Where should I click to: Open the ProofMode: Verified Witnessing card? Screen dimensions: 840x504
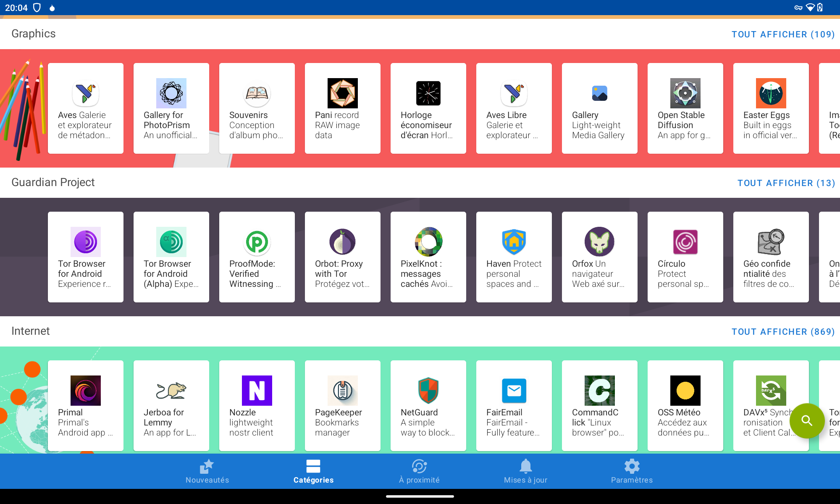[x=257, y=257]
